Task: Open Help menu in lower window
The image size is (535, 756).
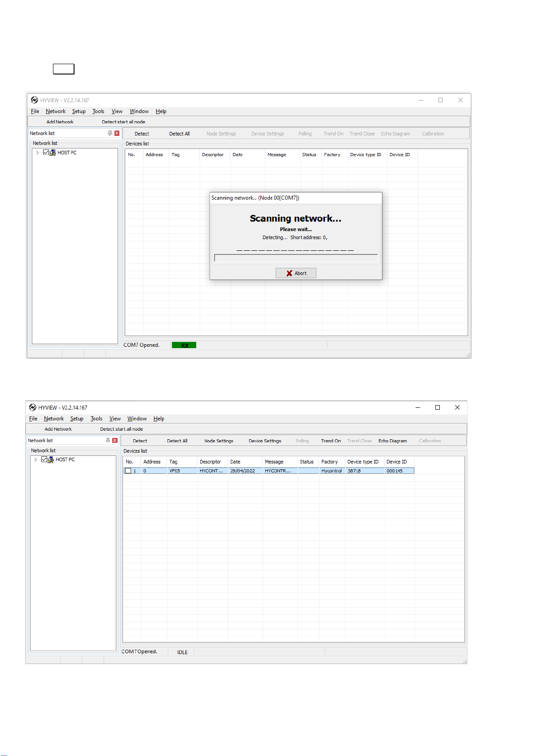Action: 159,419
